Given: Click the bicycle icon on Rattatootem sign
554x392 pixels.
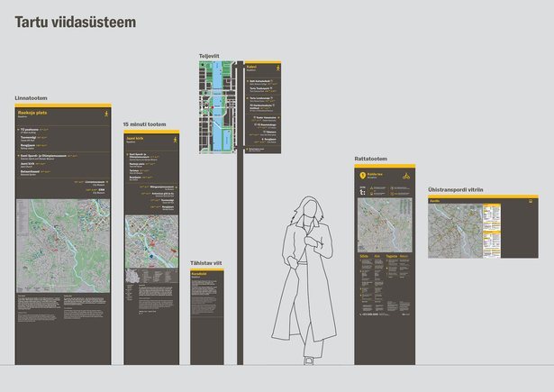Looking at the screenshot, I should coord(404,177).
